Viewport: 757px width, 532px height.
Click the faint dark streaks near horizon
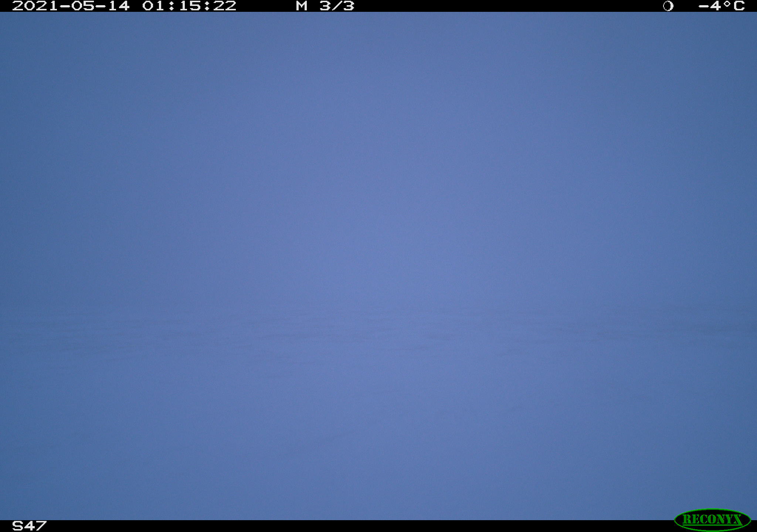coord(378,334)
